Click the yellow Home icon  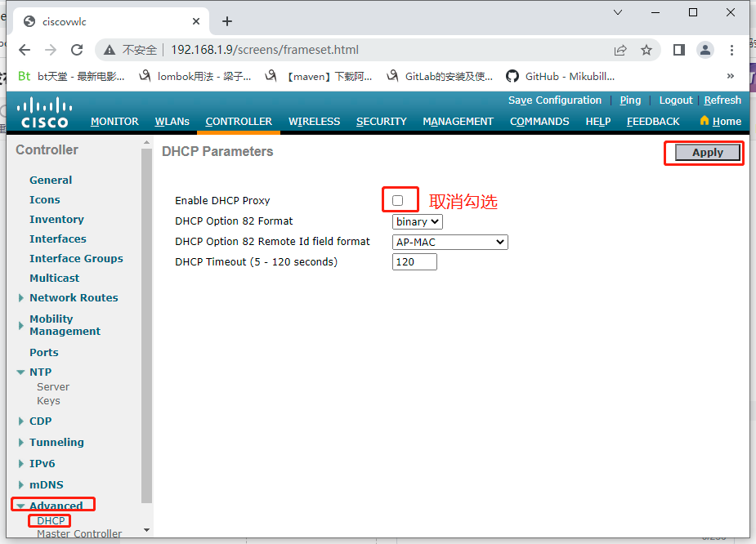704,121
